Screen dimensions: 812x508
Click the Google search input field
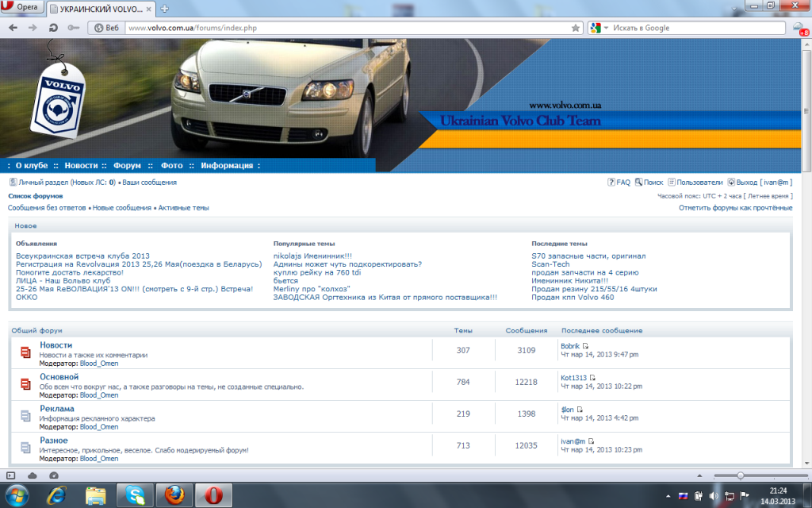click(698, 28)
